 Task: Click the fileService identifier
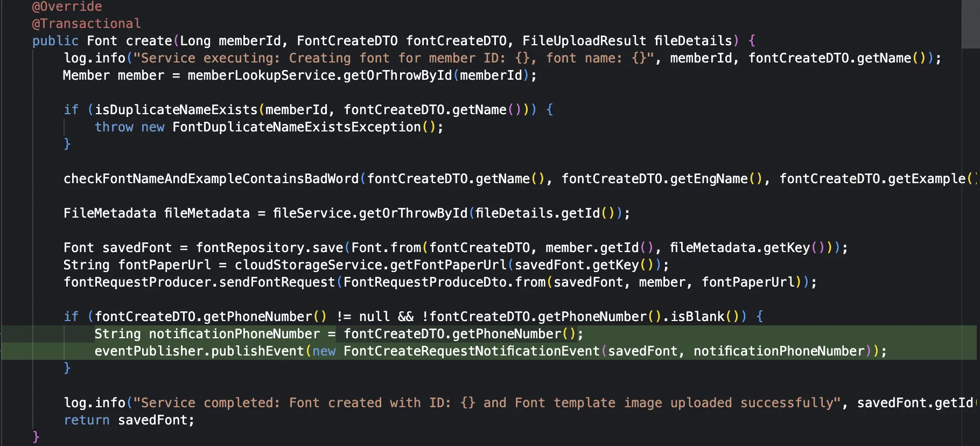pyautogui.click(x=312, y=213)
